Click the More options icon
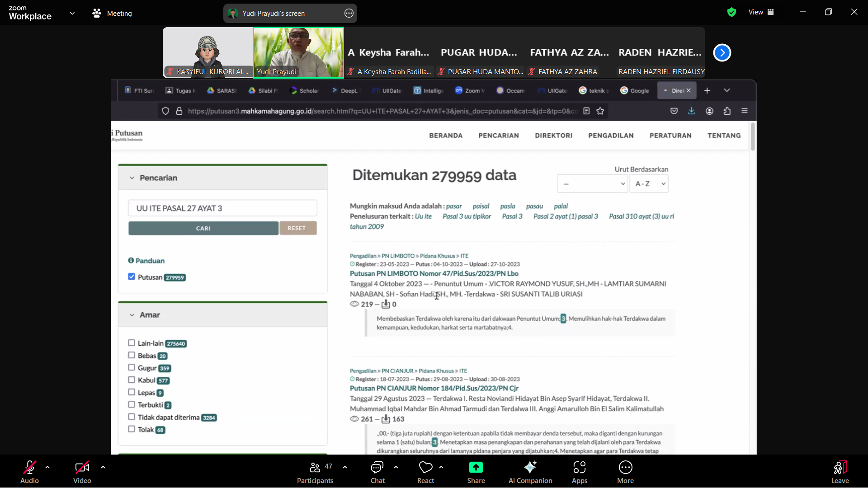 click(625, 467)
